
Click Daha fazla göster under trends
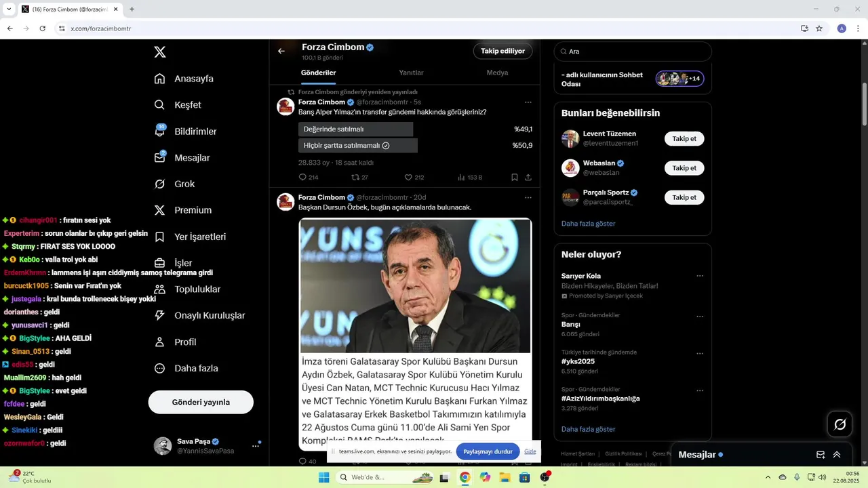pyautogui.click(x=589, y=429)
